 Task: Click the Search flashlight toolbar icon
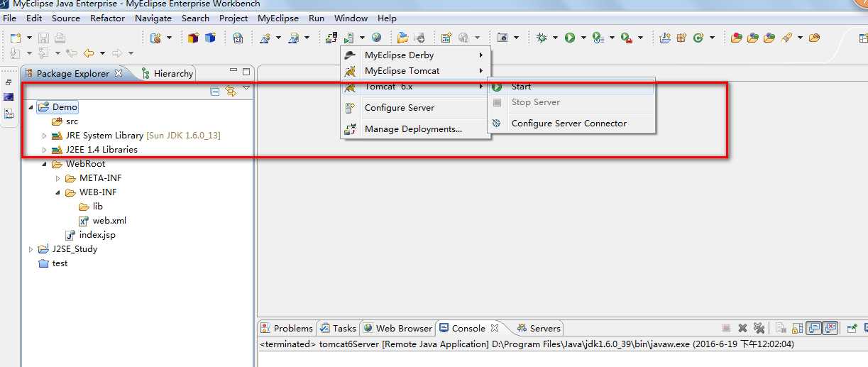(786, 38)
